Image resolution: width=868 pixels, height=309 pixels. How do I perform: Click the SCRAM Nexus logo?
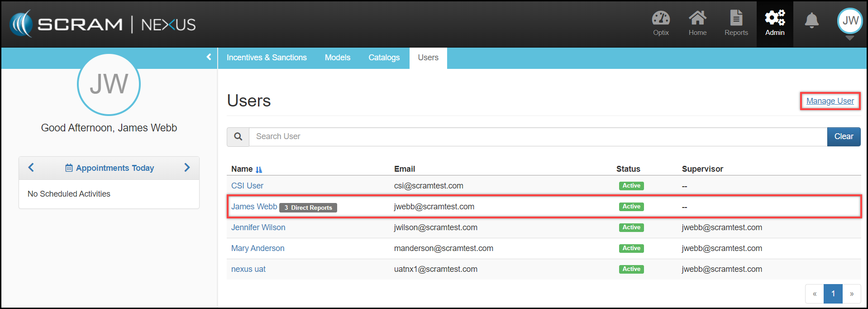pos(103,24)
